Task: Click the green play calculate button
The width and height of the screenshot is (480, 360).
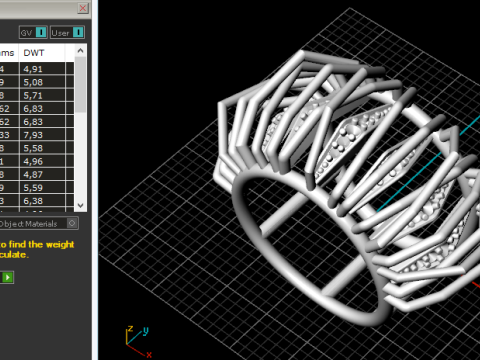Action: pyautogui.click(x=7, y=277)
